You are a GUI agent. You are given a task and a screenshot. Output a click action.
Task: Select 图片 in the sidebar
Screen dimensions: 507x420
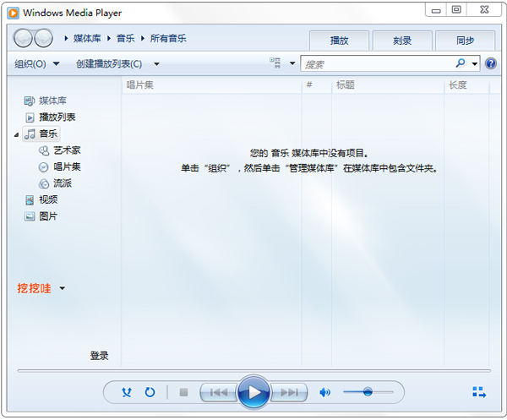coord(48,216)
